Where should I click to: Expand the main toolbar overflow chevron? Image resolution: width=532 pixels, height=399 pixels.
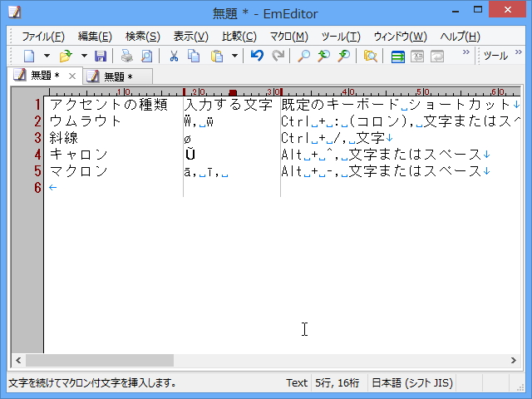465,52
